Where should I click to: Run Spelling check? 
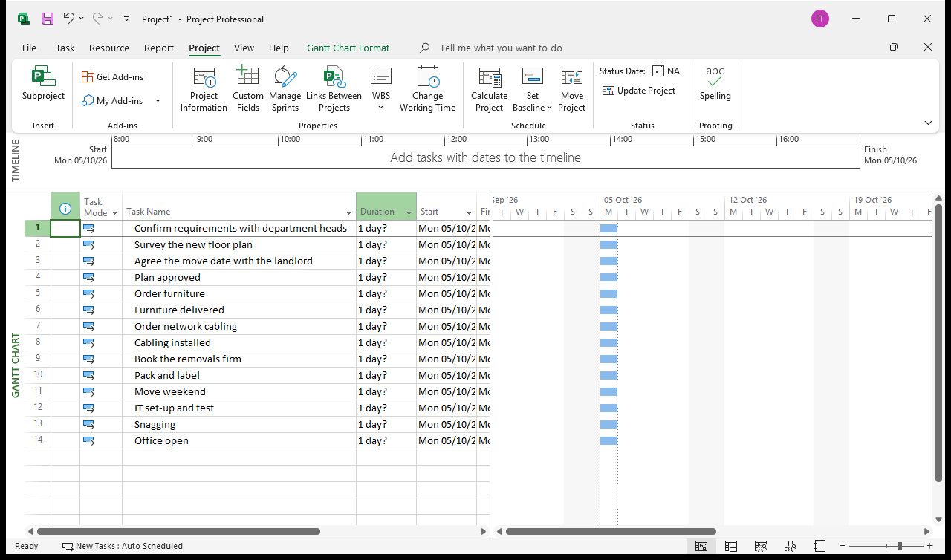point(715,84)
